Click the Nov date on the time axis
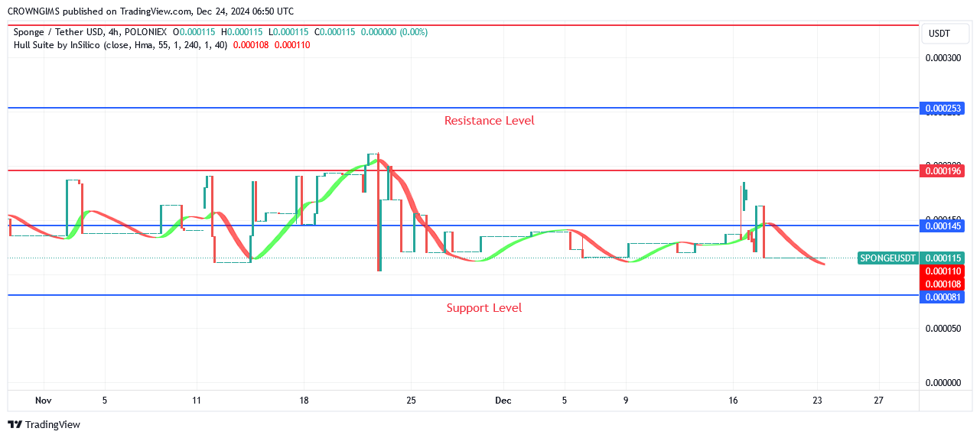Viewport: 980px width, 438px height. (43, 400)
